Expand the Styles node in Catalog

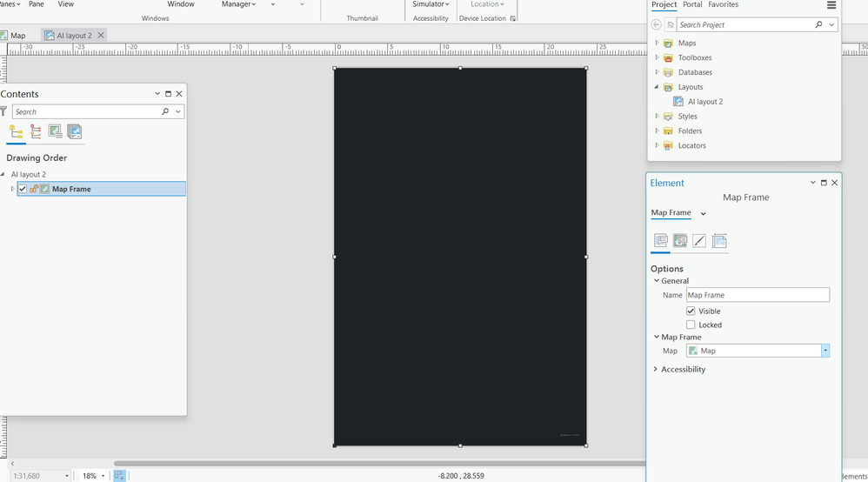[657, 116]
